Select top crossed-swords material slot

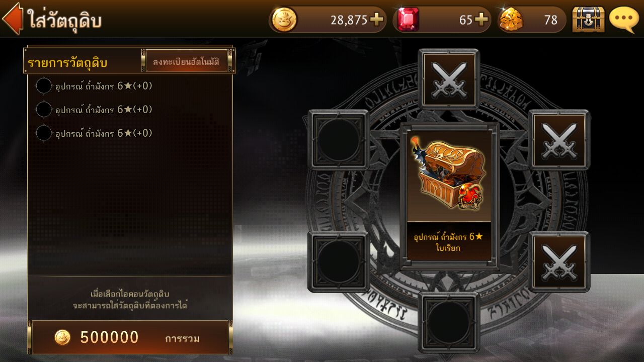coord(449,79)
